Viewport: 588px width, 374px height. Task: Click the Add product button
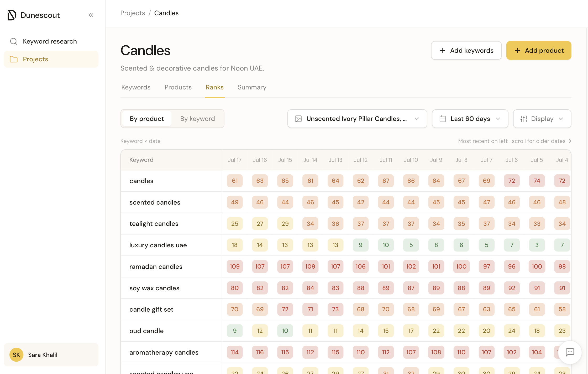click(x=539, y=50)
